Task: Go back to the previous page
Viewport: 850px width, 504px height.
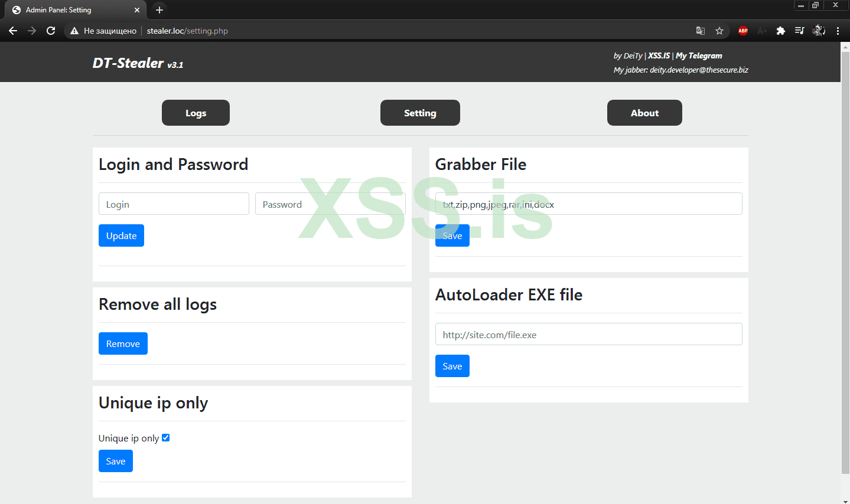Action: pyautogui.click(x=13, y=31)
